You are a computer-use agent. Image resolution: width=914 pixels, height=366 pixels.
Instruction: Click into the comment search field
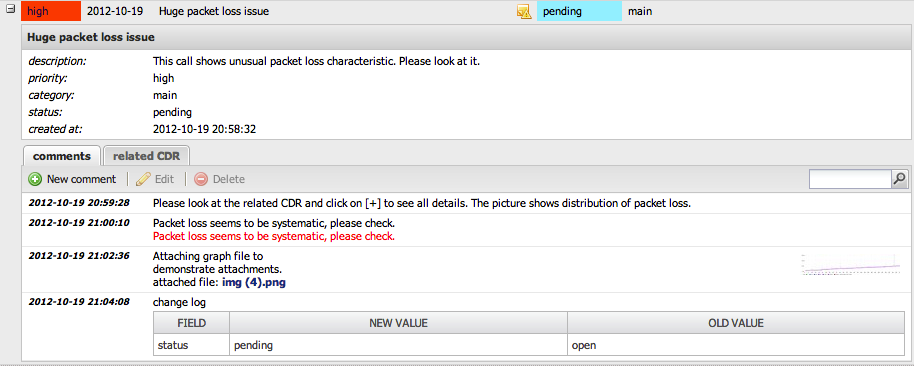click(850, 179)
